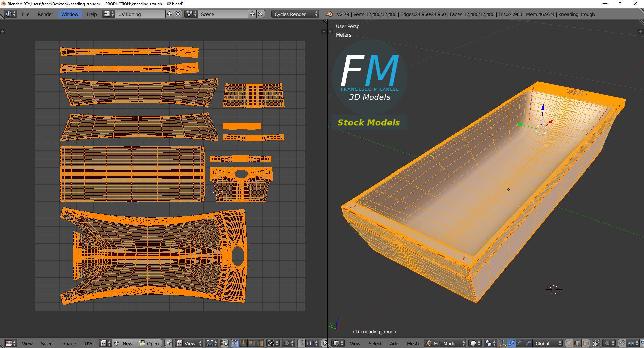The height and width of the screenshot is (348, 644).
Task: Select the rotate manipulator arc icon
Action: click(520, 343)
